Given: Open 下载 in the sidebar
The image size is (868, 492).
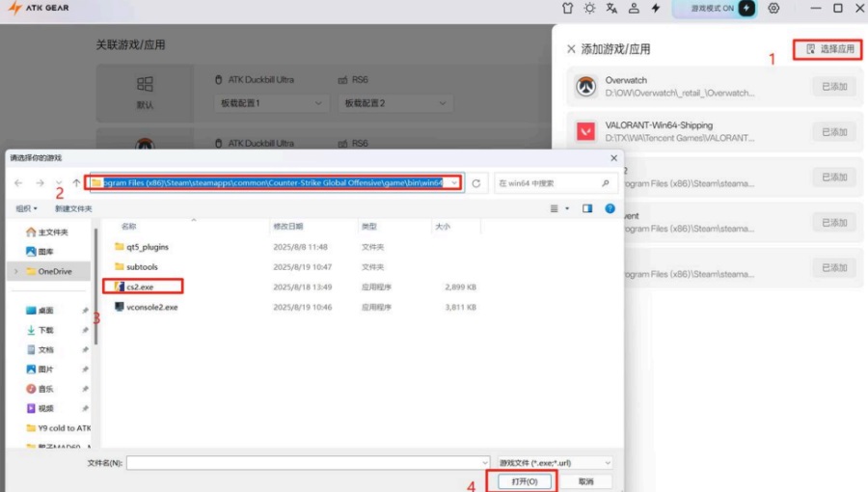Looking at the screenshot, I should [x=40, y=330].
